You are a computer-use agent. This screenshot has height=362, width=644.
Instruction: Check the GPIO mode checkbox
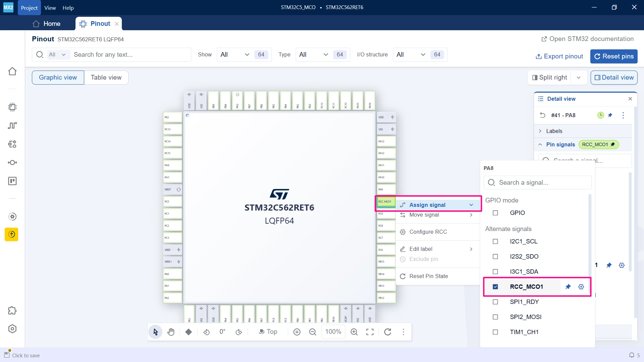495,213
